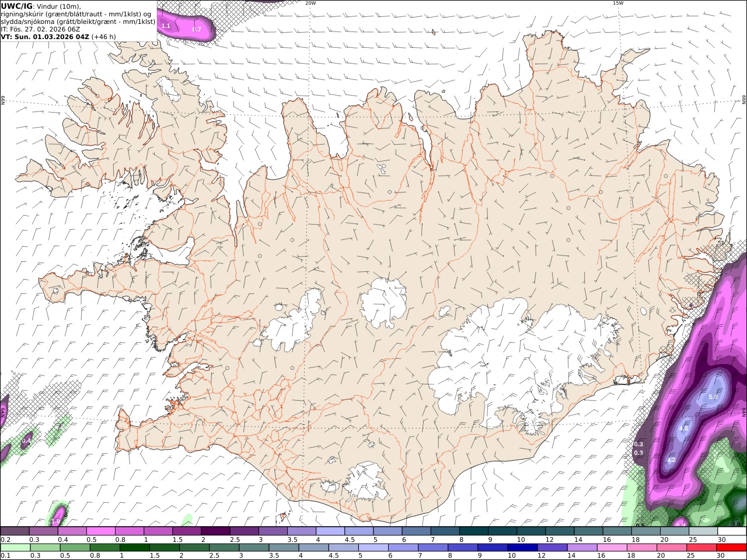Image resolution: width=747 pixels, height=560 pixels.
Task: Click lower legend swatch labeled 4.5
Action: [343, 547]
